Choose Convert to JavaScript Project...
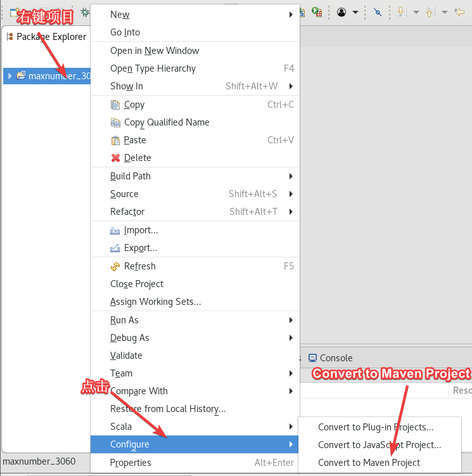 [380, 445]
